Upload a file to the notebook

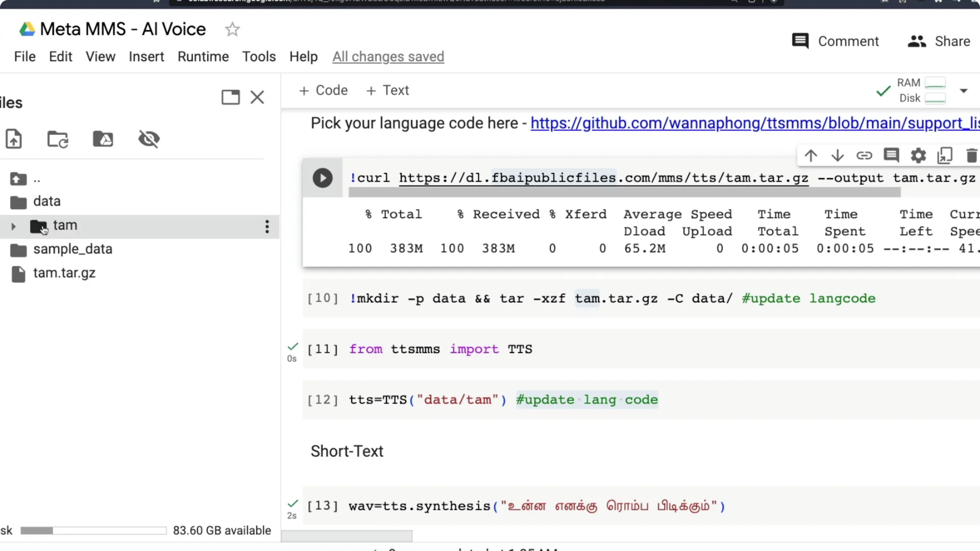tap(14, 139)
